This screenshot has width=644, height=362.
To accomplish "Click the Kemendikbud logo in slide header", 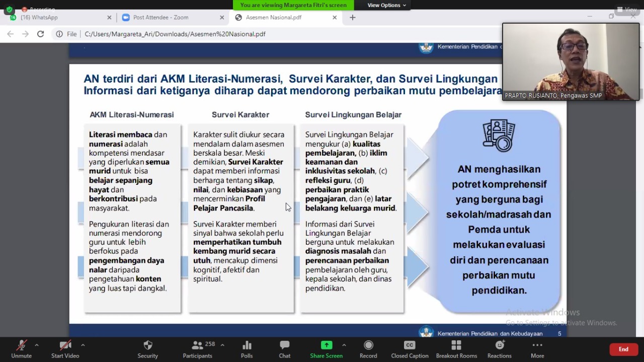I will click(x=426, y=47).
